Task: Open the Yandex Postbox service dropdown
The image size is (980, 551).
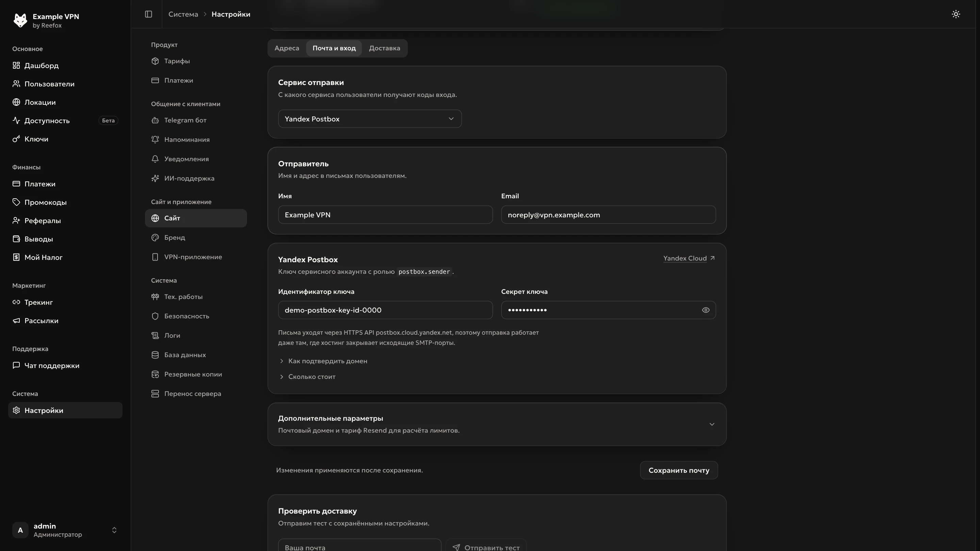Action: click(370, 119)
